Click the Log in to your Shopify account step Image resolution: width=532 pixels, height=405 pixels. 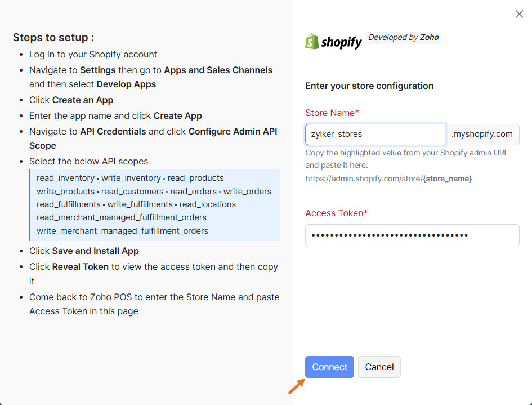tap(93, 55)
